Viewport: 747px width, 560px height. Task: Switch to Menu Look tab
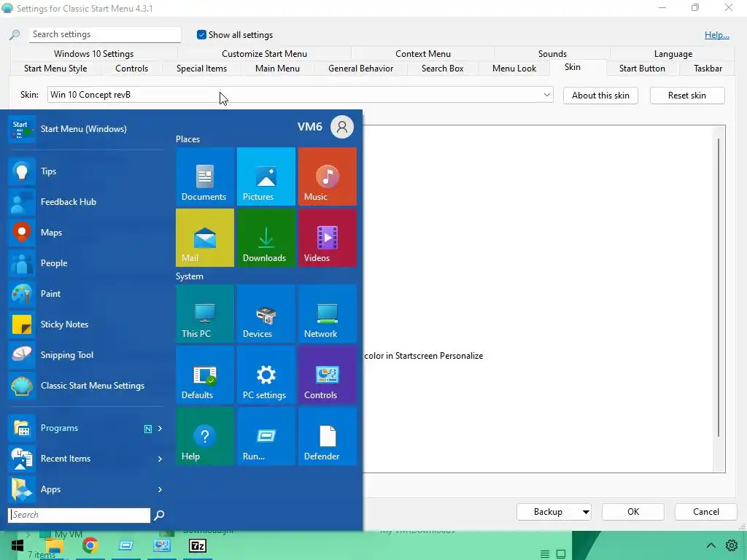[514, 69]
